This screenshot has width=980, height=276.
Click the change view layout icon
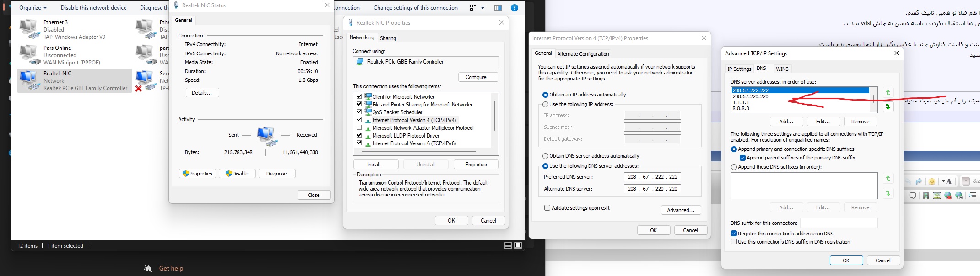click(x=473, y=8)
